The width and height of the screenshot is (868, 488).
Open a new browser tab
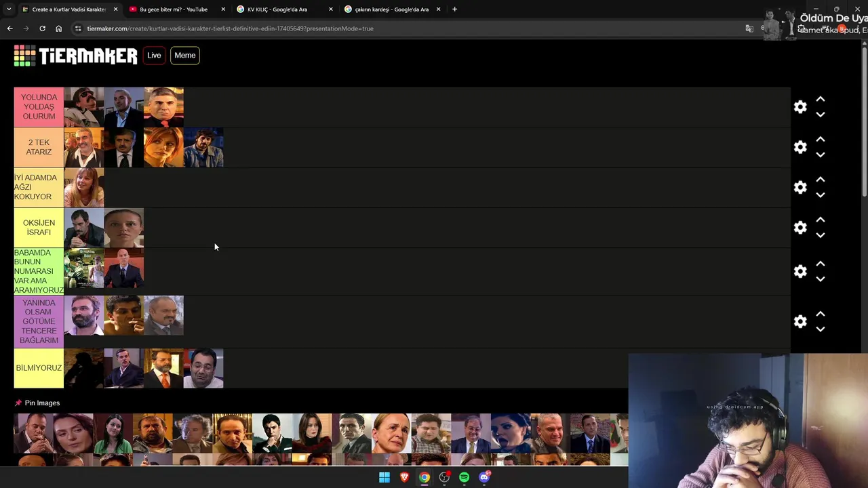pos(454,9)
